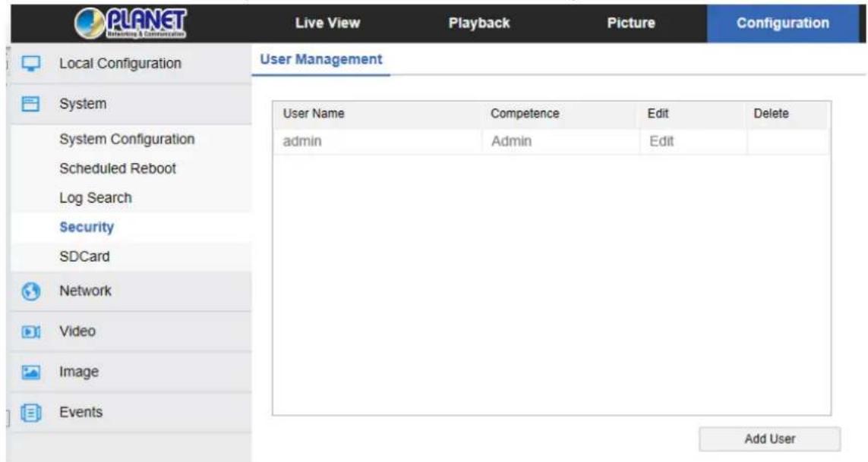Click the Network globe icon

coord(30,291)
